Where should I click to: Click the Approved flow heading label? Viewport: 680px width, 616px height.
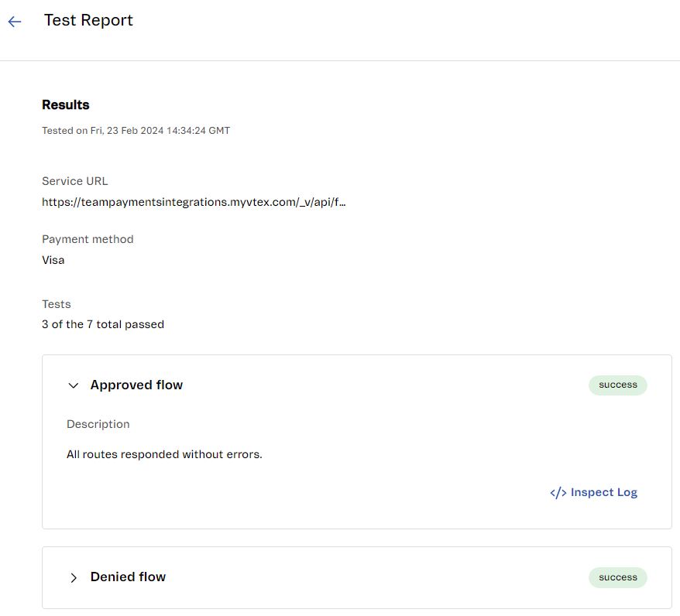136,385
